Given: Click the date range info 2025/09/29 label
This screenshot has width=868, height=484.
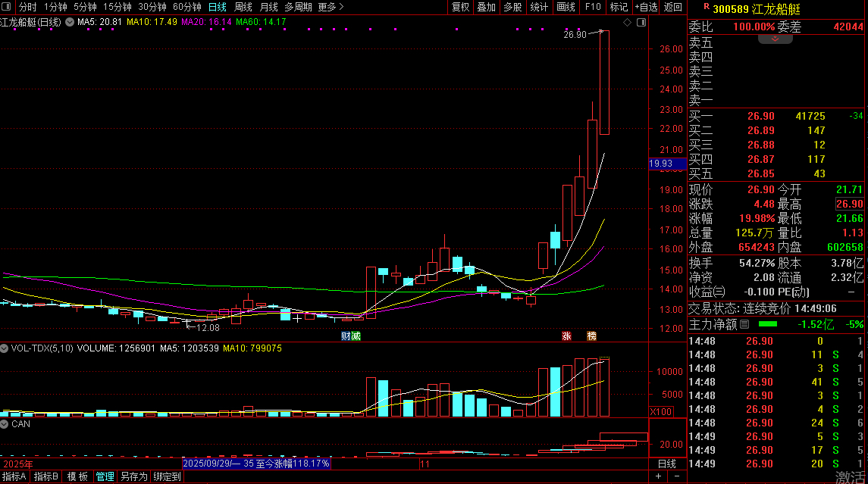Looking at the screenshot, I should click(x=256, y=464).
